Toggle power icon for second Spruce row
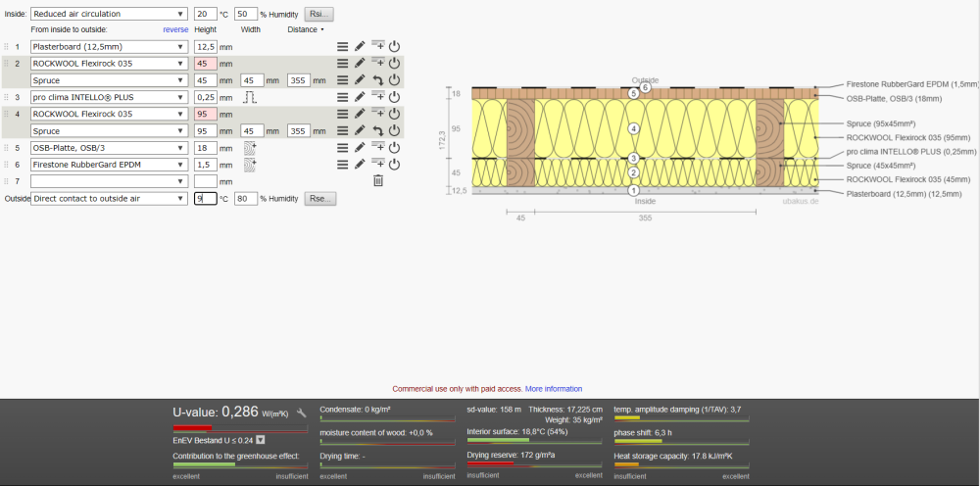Screen dimensions: 980x486 coord(394,130)
